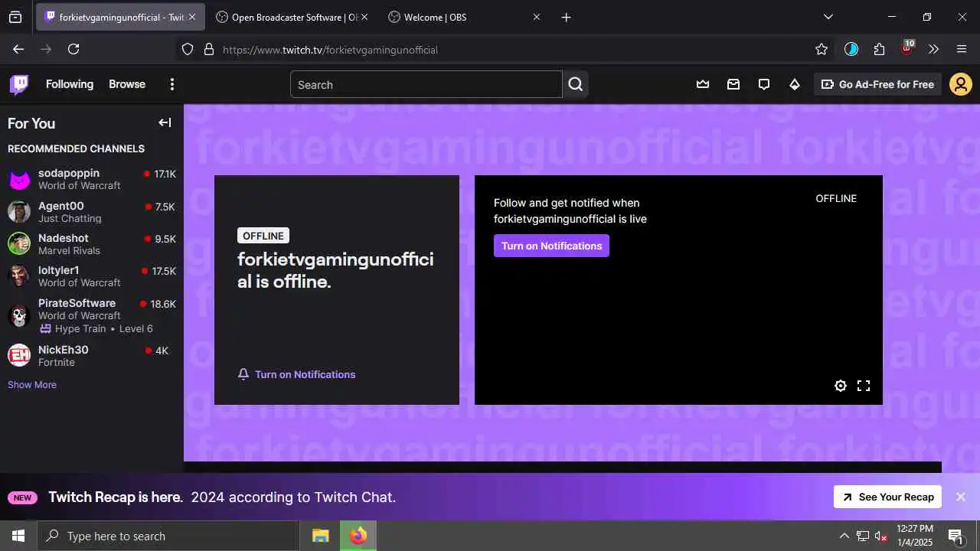Click the round blue extension icon
The image size is (980, 551).
point(851,49)
